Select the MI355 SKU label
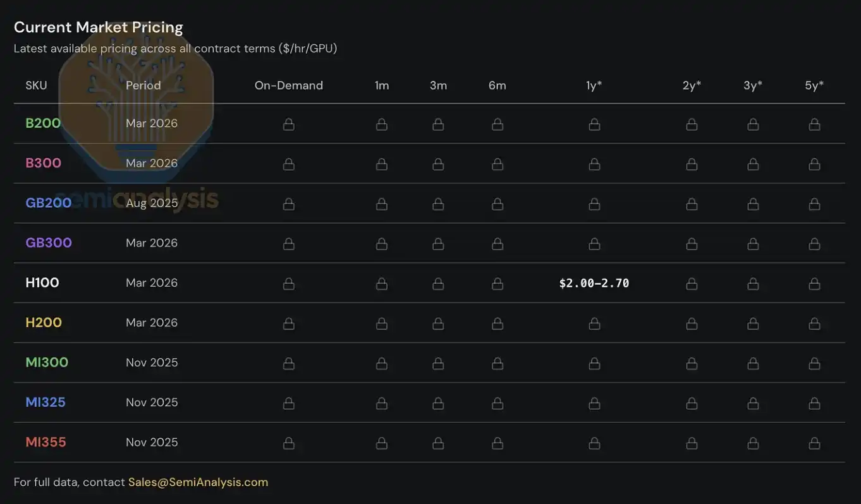The width and height of the screenshot is (861, 504). 46,442
